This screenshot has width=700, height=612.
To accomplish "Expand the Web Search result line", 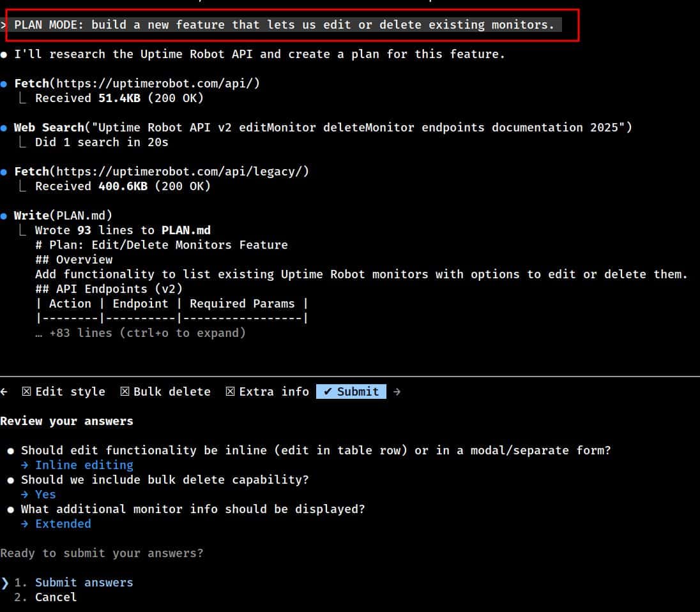I will (102, 142).
